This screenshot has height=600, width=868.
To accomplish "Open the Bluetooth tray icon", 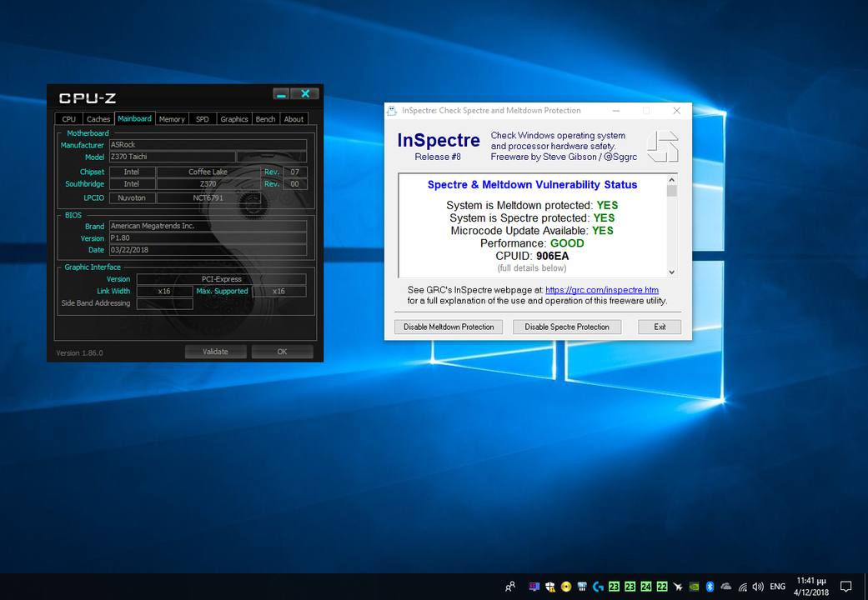I will point(710,587).
